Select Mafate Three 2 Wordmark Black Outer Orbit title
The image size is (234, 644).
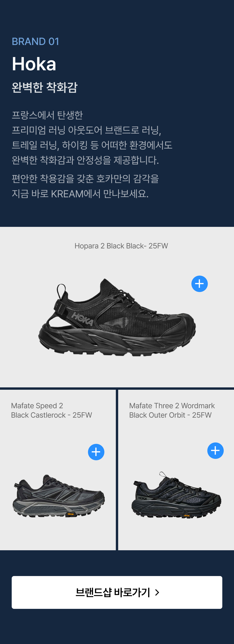[x=172, y=410]
